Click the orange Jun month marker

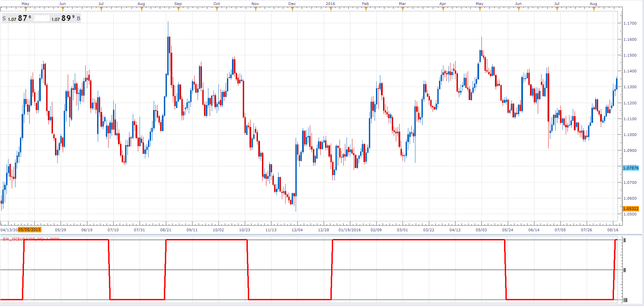pos(62,9)
